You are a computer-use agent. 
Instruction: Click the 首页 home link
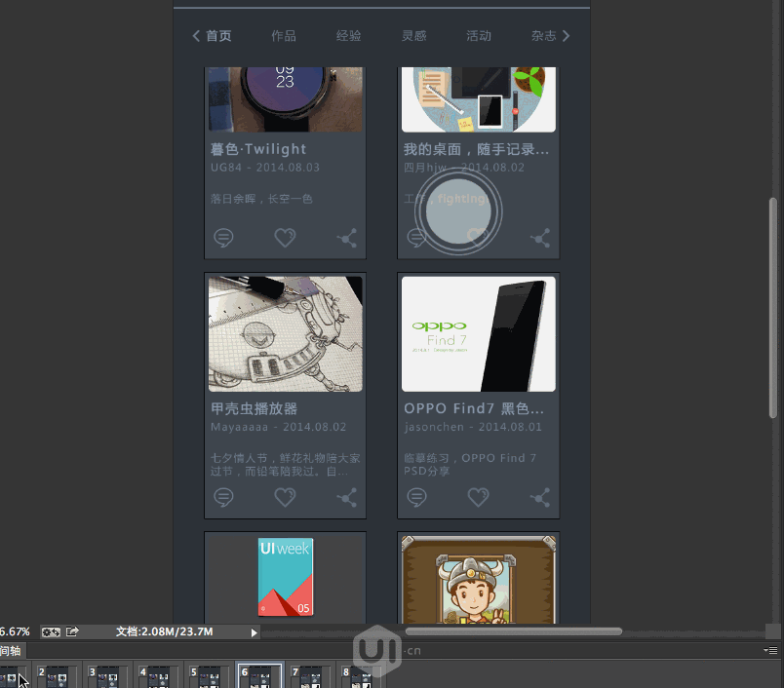pyautogui.click(x=218, y=36)
